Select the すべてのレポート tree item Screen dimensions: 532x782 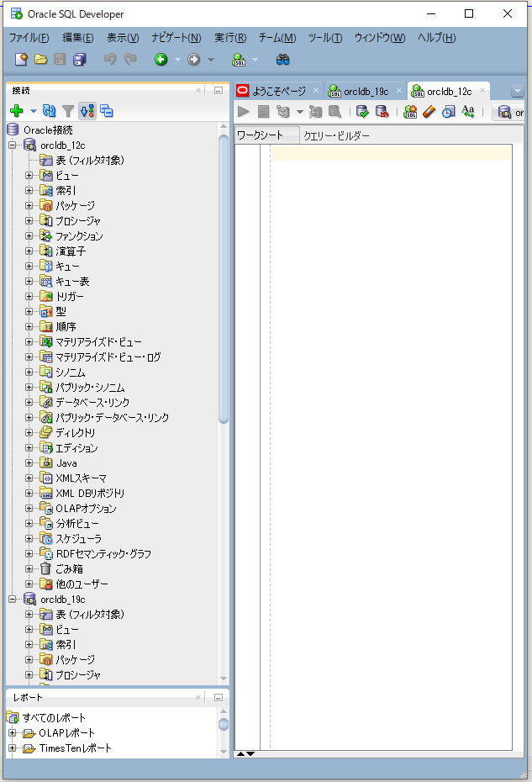(54, 718)
